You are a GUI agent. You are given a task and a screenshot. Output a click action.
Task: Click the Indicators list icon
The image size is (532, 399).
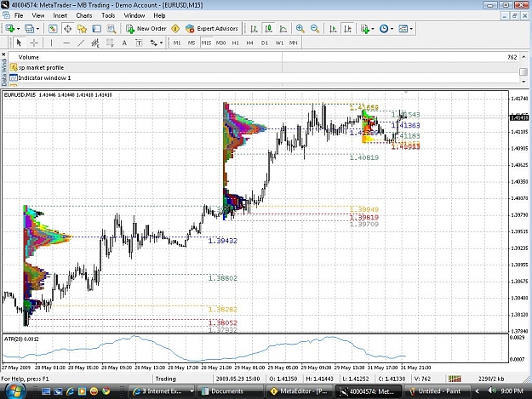pos(365,29)
